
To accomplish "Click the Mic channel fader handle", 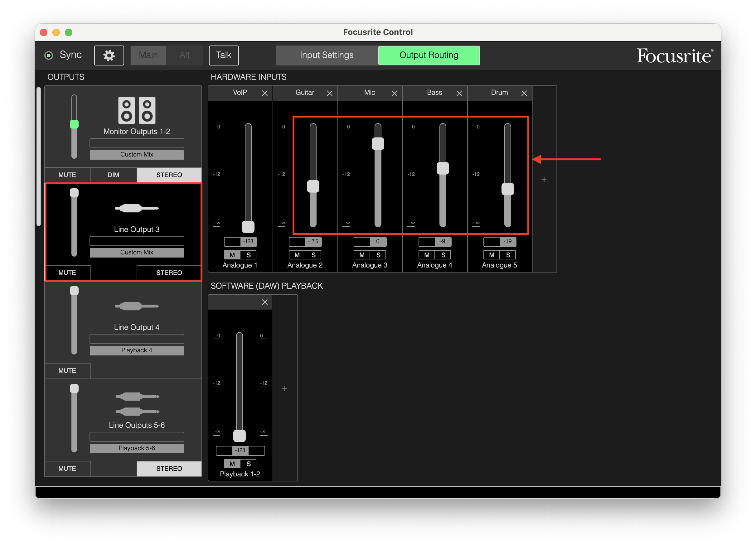I will point(378,144).
